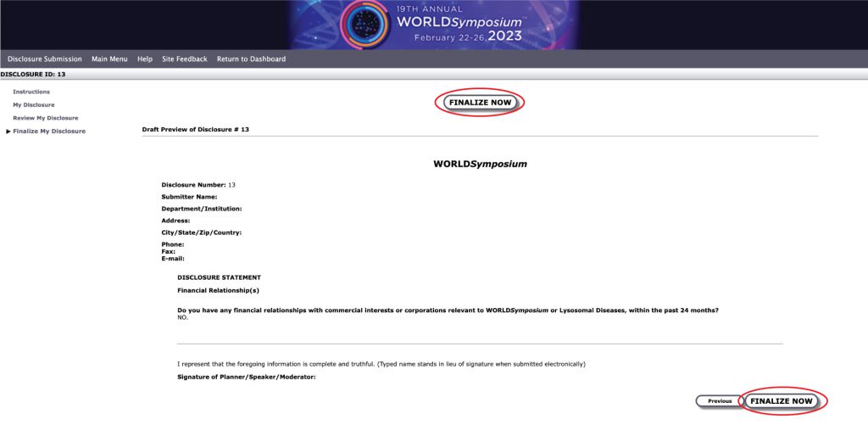
Task: Click the bottom FINALIZE NOW button
Action: [x=781, y=401]
